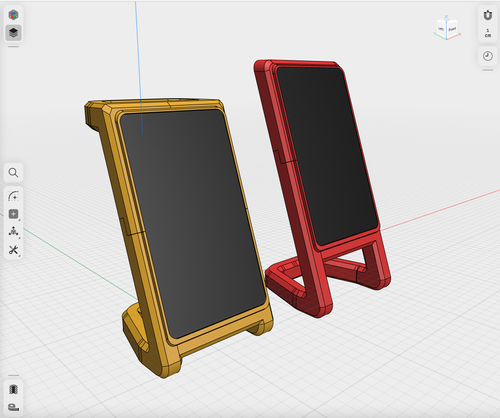Change the 1 cm grid unit setting

pyautogui.click(x=488, y=33)
